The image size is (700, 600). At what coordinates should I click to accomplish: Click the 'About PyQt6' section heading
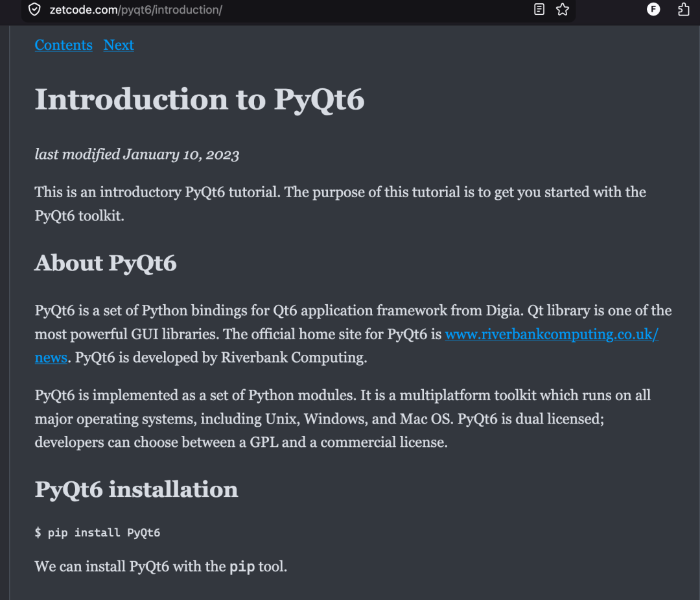pyautogui.click(x=106, y=263)
